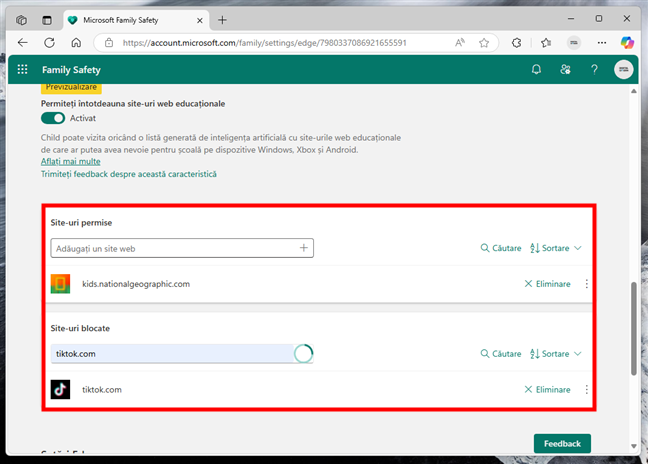Go back with the browser back arrow
The width and height of the screenshot is (648, 464).
coord(23,43)
